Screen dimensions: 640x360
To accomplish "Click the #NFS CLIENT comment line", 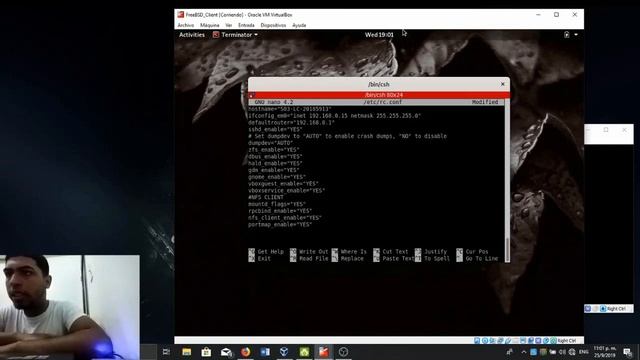I will pyautogui.click(x=266, y=197).
